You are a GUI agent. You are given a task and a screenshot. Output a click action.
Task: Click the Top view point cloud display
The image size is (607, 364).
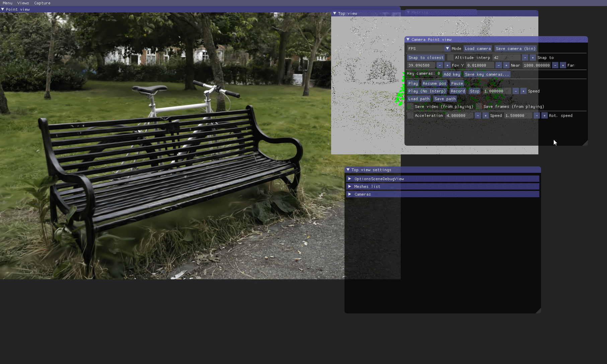click(x=368, y=85)
